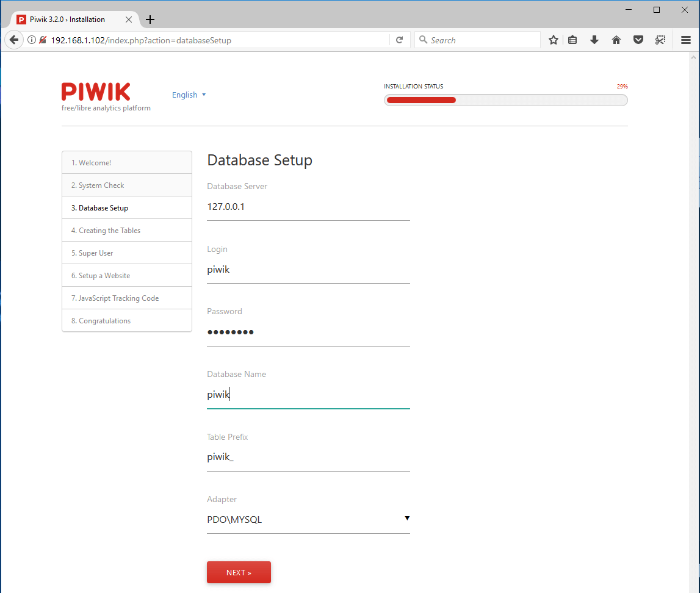This screenshot has width=700, height=593.
Task: Close the Piwik Installation tab
Action: (129, 20)
